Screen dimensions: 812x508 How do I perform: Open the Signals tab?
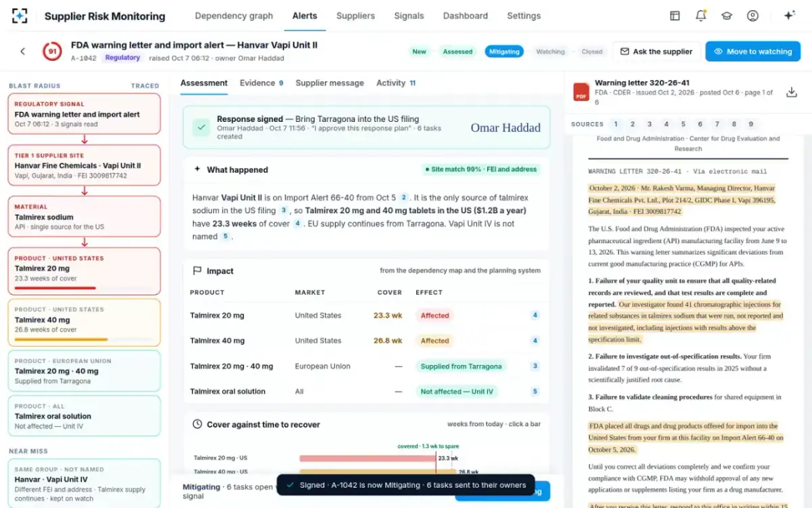coord(409,16)
